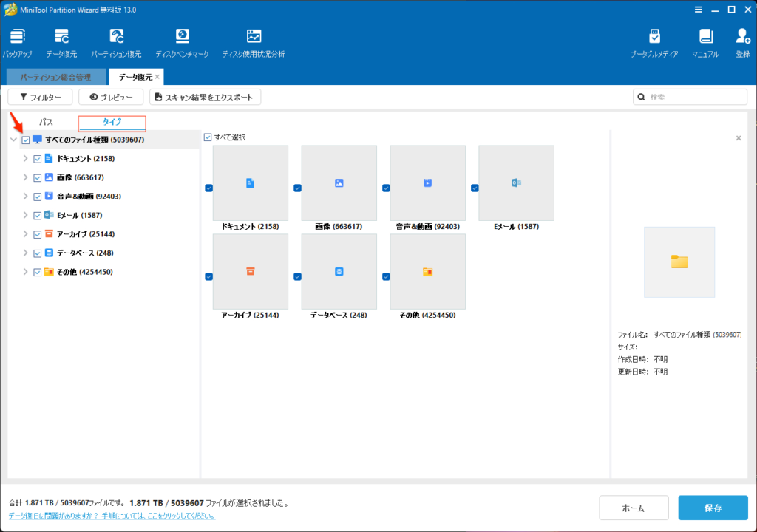This screenshot has width=757, height=532.
Task: Uncheck the 画像 thumbnail checkbox
Action: [297, 188]
